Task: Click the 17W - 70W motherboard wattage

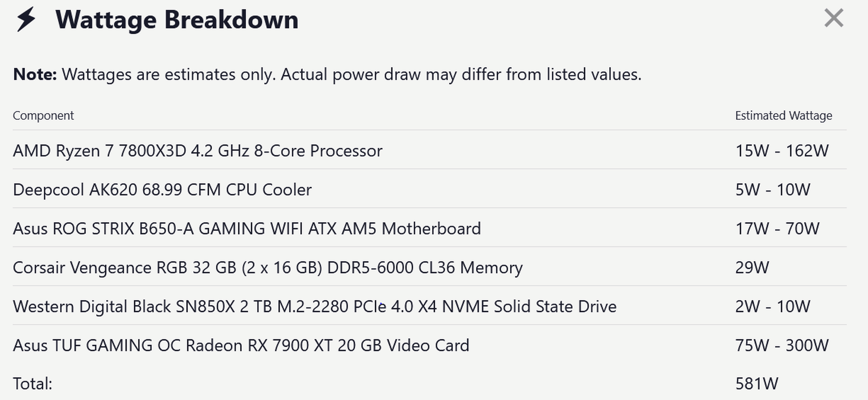Action: click(x=777, y=229)
